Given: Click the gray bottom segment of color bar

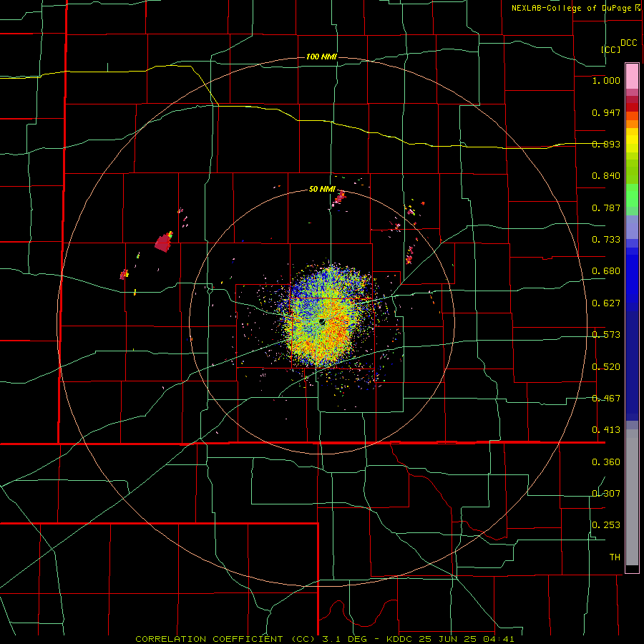Looking at the screenshot, I should (x=632, y=497).
